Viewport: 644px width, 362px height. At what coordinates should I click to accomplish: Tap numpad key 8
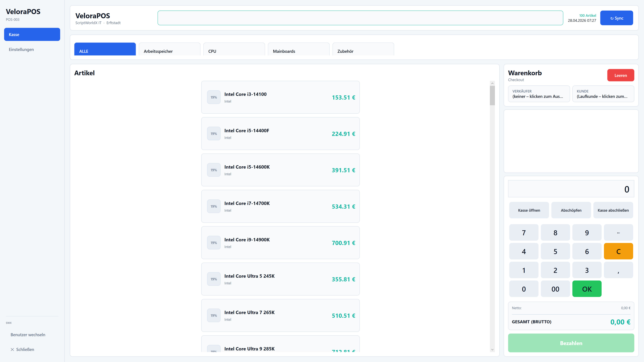[555, 233]
